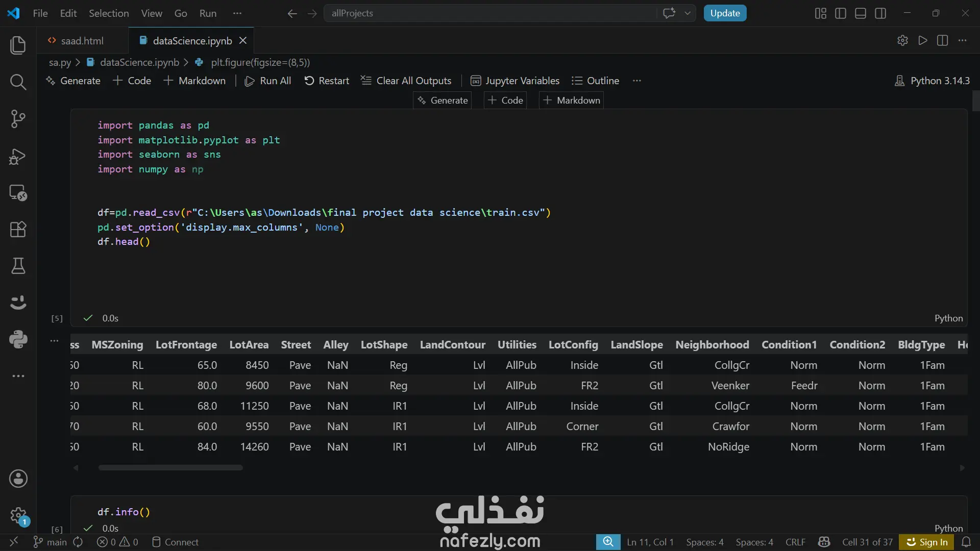Open Copilot status icon in status bar

pos(824,542)
